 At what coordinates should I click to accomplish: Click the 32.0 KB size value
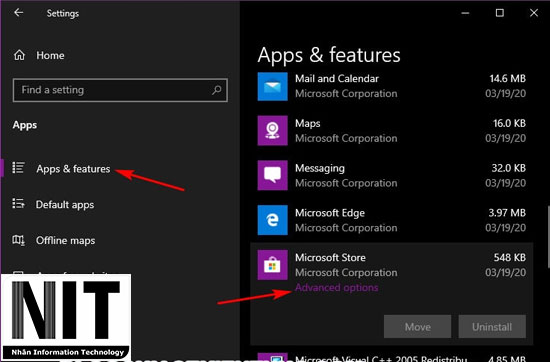point(509,168)
